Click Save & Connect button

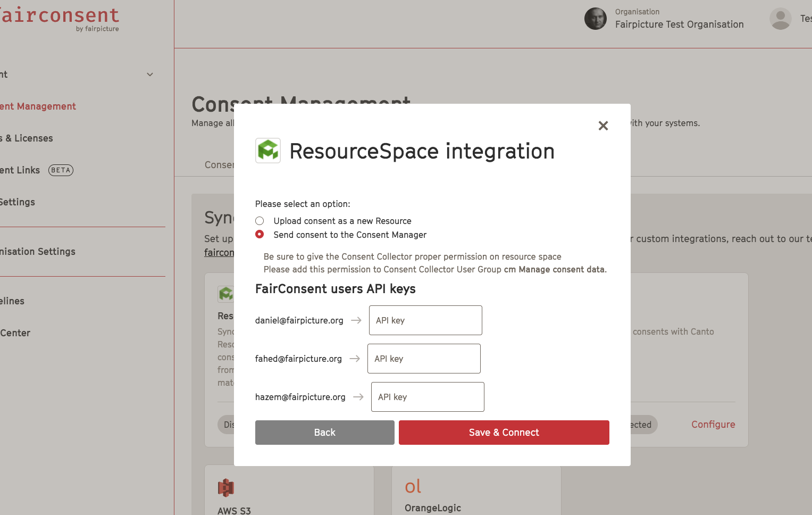coord(504,433)
